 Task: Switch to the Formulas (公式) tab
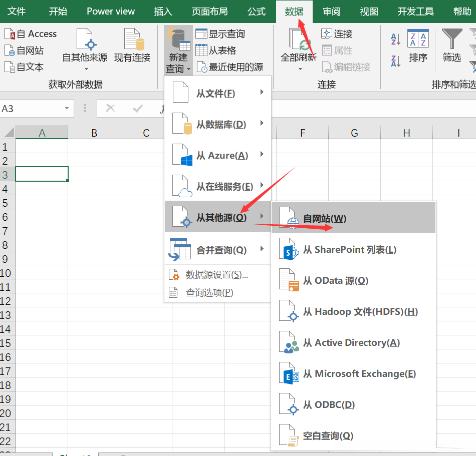coord(257,12)
